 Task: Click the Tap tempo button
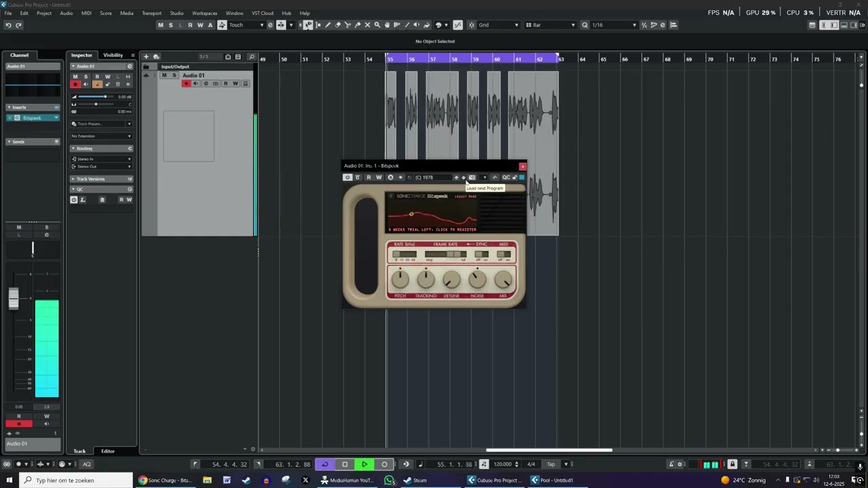pyautogui.click(x=551, y=464)
